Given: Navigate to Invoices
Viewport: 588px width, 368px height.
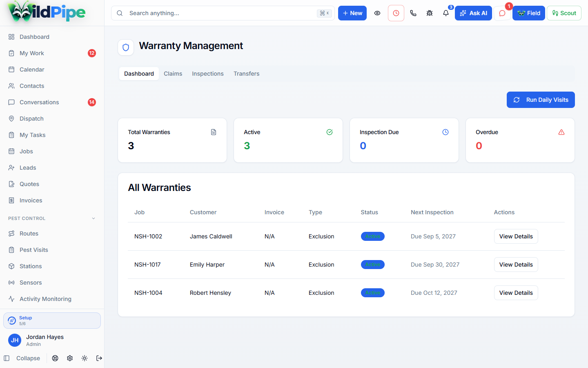Looking at the screenshot, I should click(52, 200).
